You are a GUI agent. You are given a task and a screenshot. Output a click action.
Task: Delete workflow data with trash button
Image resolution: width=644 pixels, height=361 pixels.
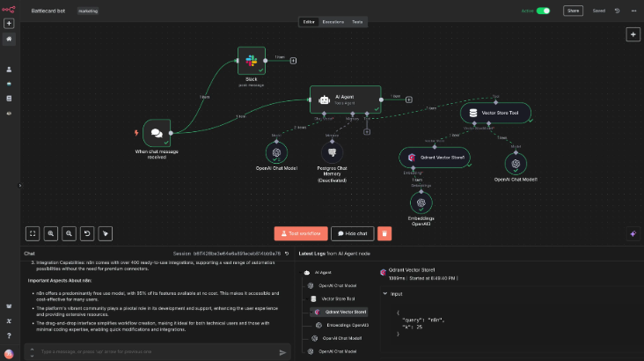[384, 233]
